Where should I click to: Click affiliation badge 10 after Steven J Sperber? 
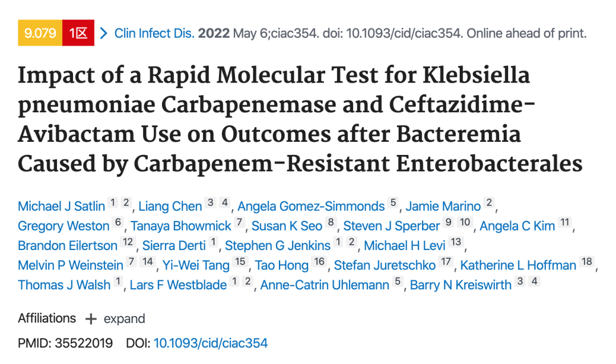point(465,222)
